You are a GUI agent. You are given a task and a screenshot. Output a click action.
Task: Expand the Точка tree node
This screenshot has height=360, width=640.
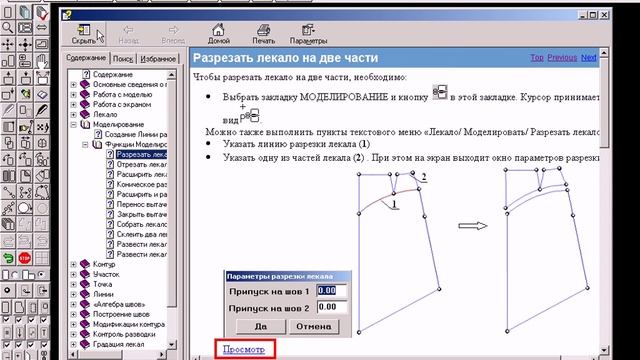[x=73, y=284]
